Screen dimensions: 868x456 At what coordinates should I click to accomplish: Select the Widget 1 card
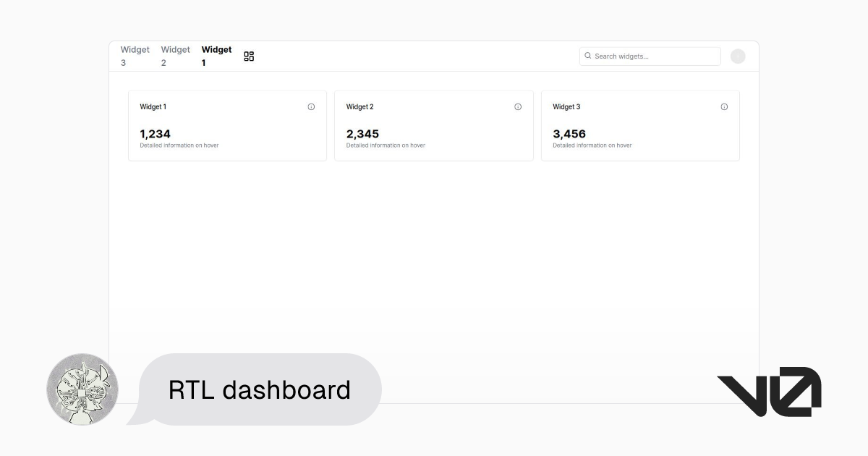click(x=227, y=125)
